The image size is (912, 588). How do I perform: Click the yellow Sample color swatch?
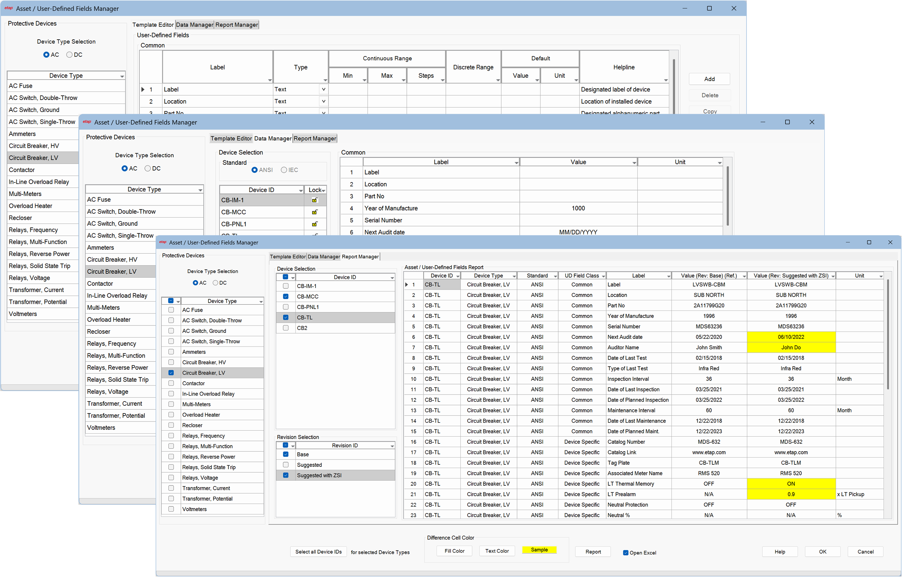[539, 550]
